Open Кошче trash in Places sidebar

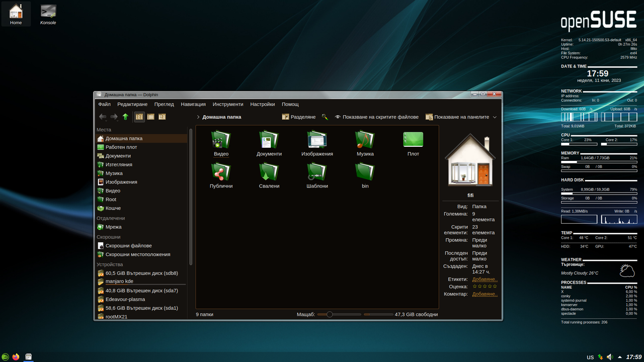coord(141,208)
